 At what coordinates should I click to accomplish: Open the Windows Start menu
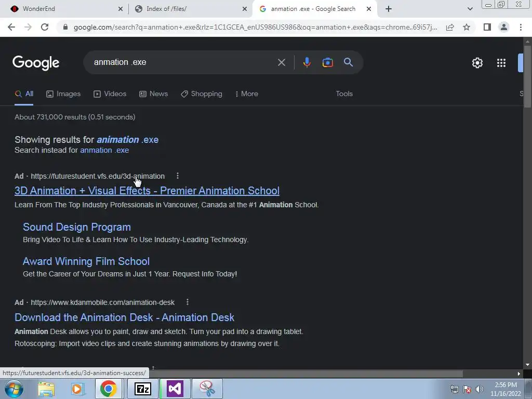(13, 389)
